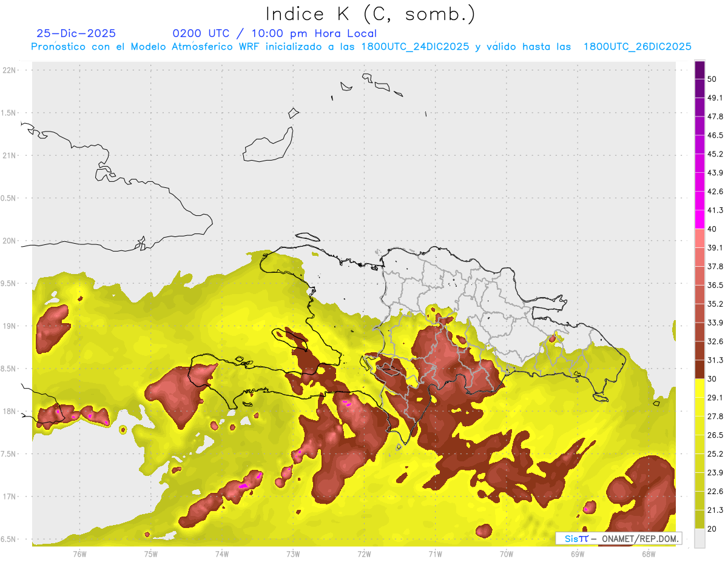Click the '20N' latitude label
This screenshot has width=728, height=562.
(x=9, y=241)
